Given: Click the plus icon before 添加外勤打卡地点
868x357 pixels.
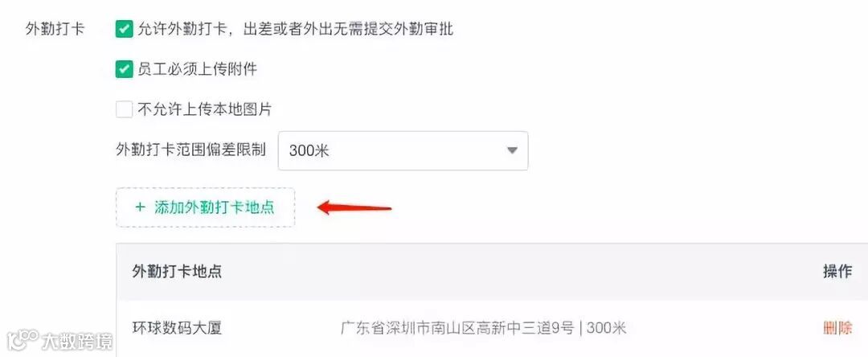Looking at the screenshot, I should click(140, 207).
